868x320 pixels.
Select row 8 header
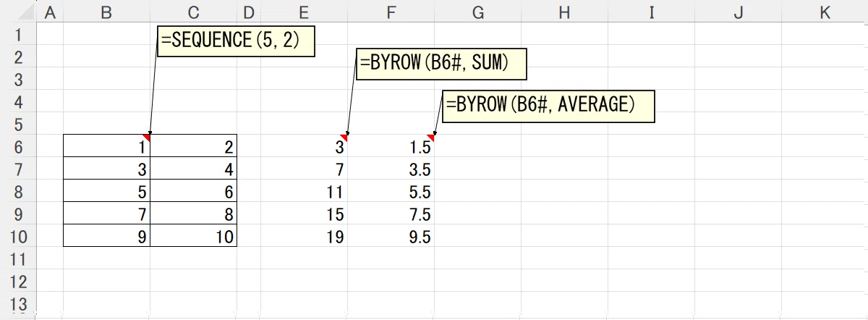(x=18, y=191)
